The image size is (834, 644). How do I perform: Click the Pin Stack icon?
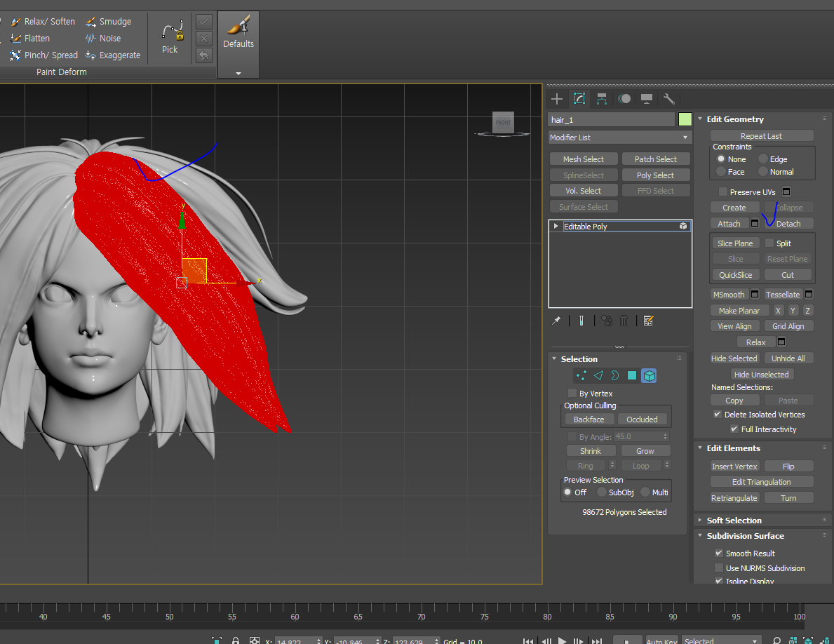556,321
